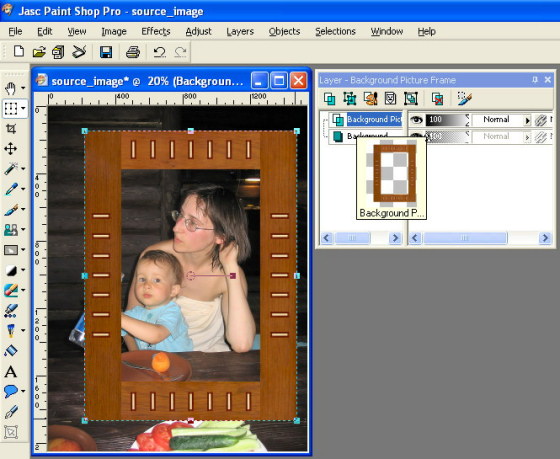Open Preset Shapes tool flyout arrow
This screenshot has width=560, height=459.
tap(23, 391)
